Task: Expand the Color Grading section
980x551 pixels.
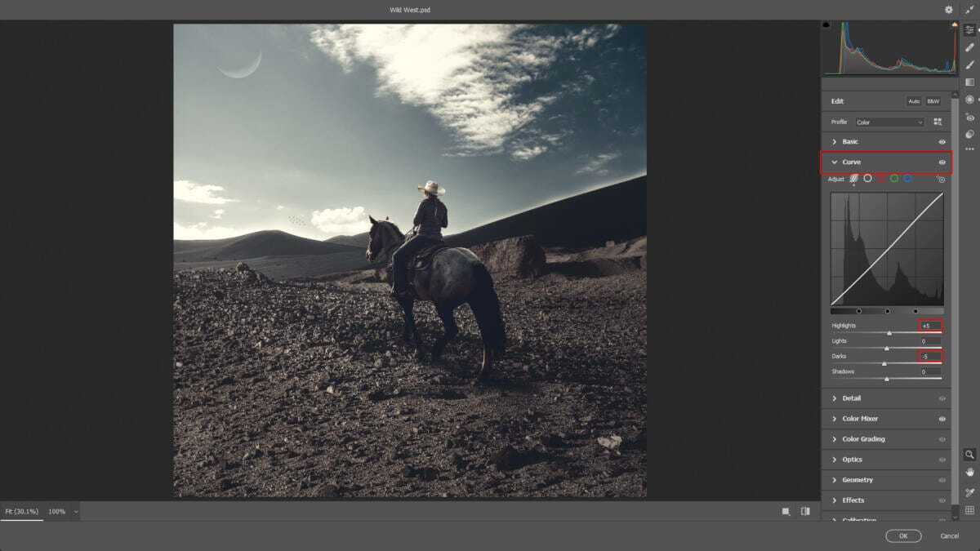Action: (x=863, y=439)
